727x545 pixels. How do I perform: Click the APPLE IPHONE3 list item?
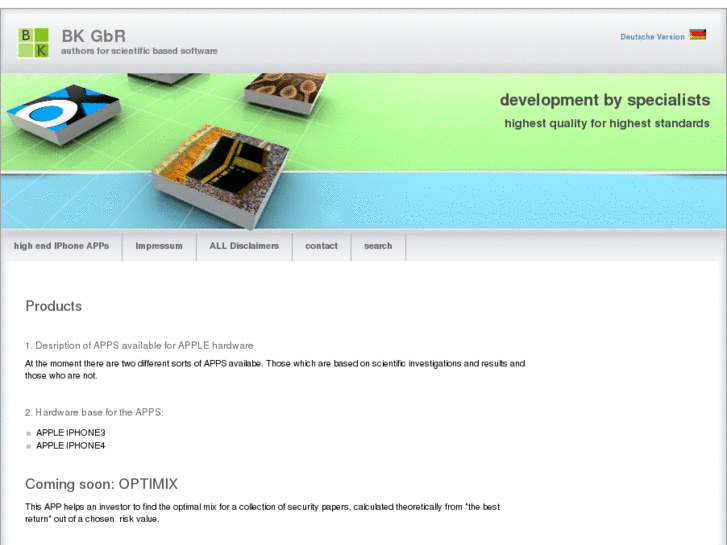click(x=70, y=433)
